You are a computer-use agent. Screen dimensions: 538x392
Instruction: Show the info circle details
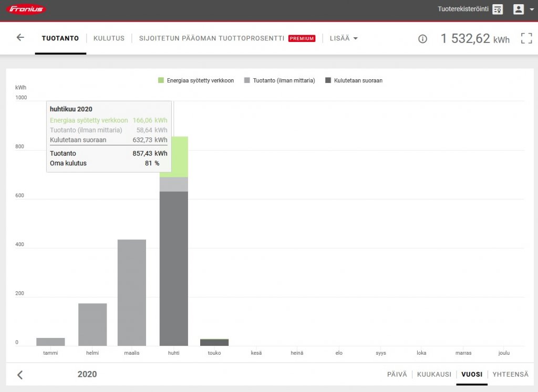click(x=422, y=39)
